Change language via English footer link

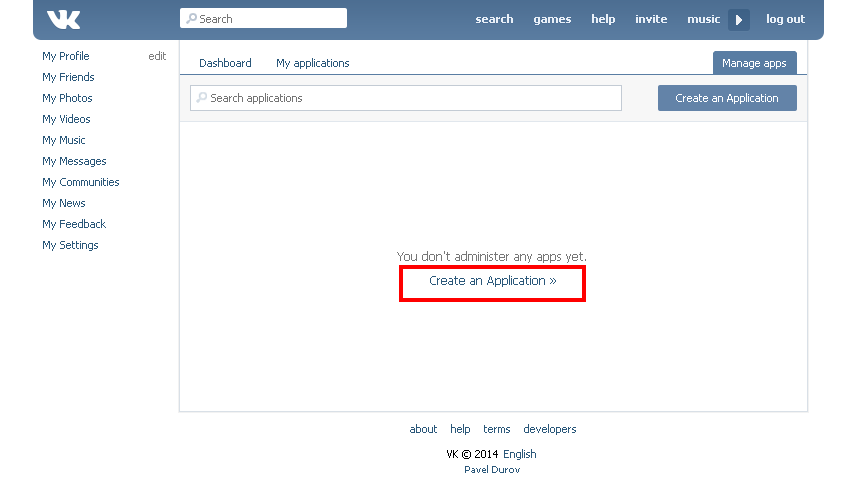click(x=520, y=454)
